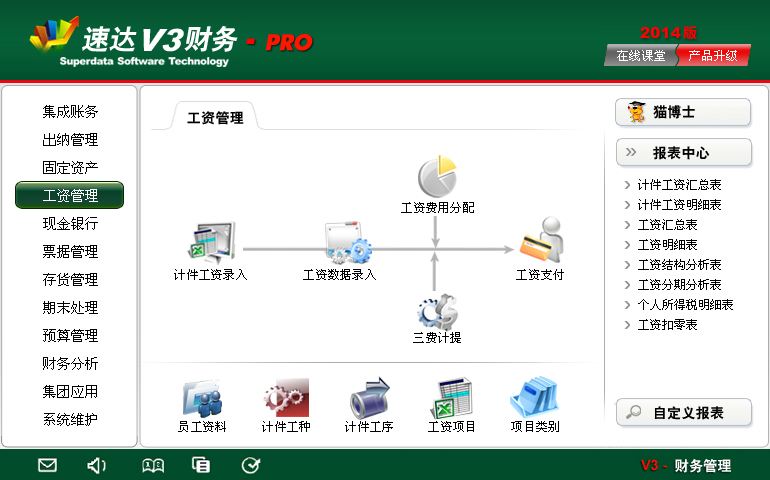
Task: Open the 工资结构分析表 report link
Action: pyautogui.click(x=679, y=265)
